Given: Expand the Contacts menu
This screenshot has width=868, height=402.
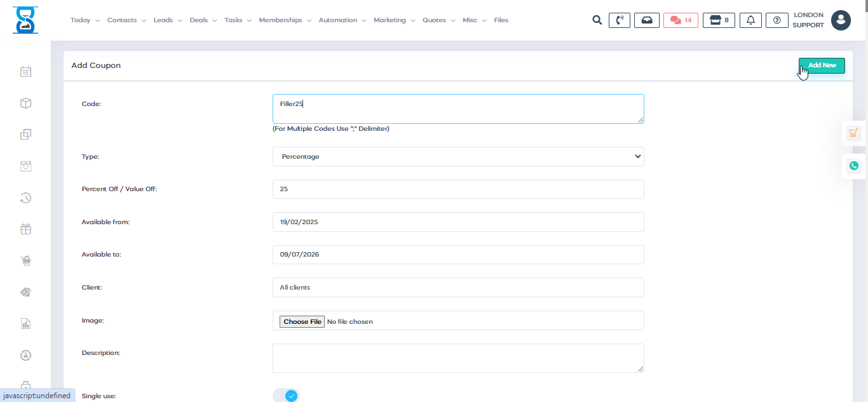Looking at the screenshot, I should 126,20.
